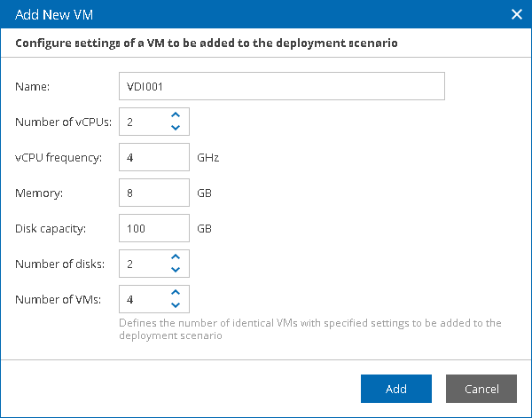Increase the Number of disks value
The width and height of the screenshot is (532, 418).
(x=176, y=256)
